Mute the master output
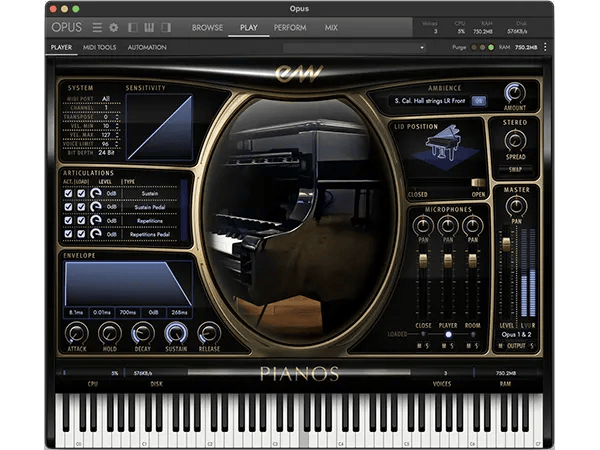The height and width of the screenshot is (450, 600). pyautogui.click(x=501, y=346)
